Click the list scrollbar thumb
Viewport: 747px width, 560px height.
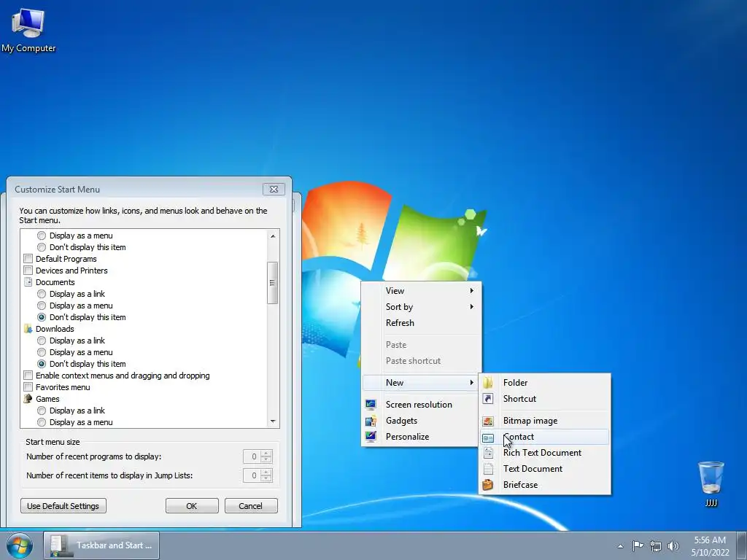273,282
